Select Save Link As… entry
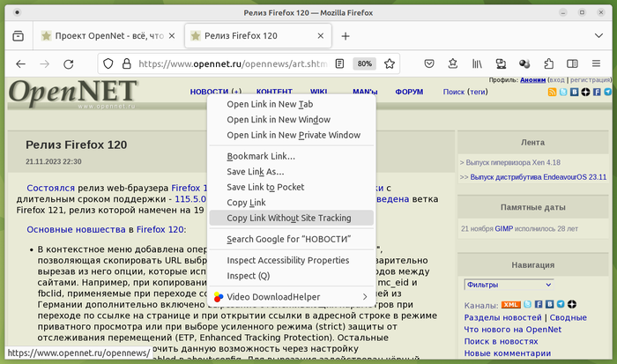Screen dimensions: 617x364 (x=291, y=172)
